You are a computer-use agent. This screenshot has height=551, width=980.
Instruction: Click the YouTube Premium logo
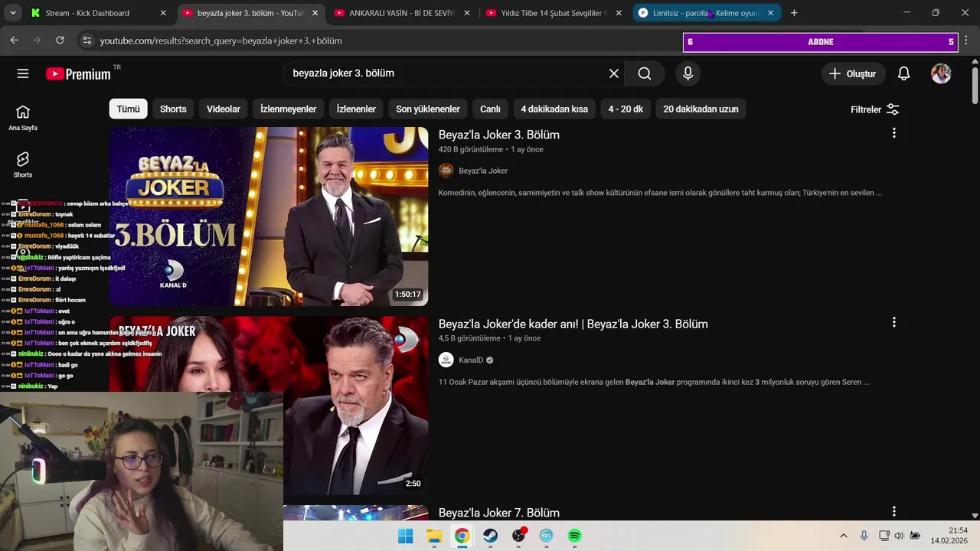(x=78, y=73)
